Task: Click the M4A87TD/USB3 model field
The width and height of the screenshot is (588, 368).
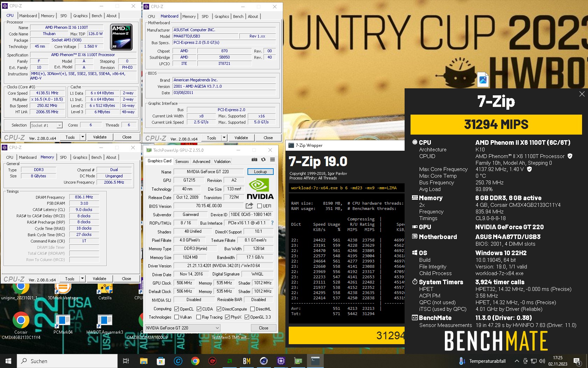Action: (x=205, y=36)
